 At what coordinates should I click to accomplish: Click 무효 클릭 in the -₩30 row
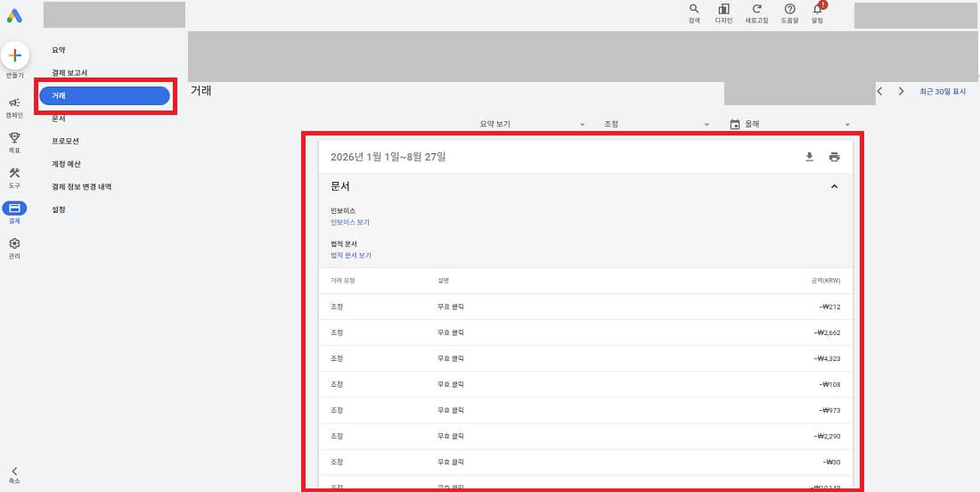click(451, 462)
